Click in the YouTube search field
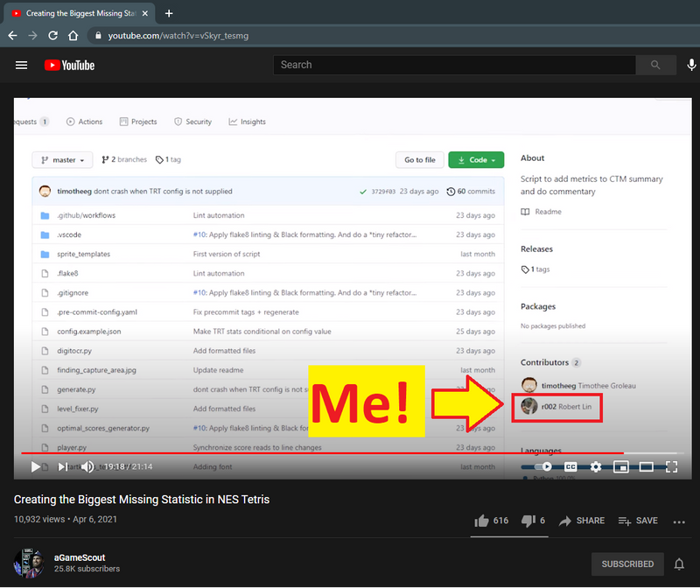Image resolution: width=700 pixels, height=588 pixels. pyautogui.click(x=454, y=65)
